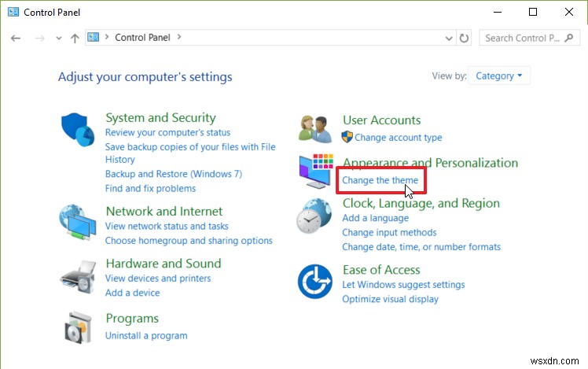This screenshot has width=588, height=369.
Task: Click Add a language link
Action: pos(376,218)
